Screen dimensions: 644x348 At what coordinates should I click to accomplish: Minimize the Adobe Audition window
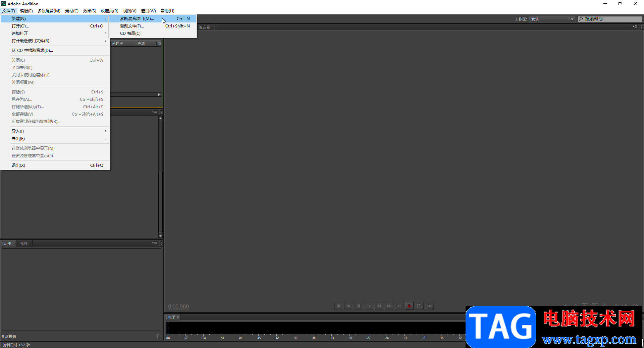tap(605, 4)
